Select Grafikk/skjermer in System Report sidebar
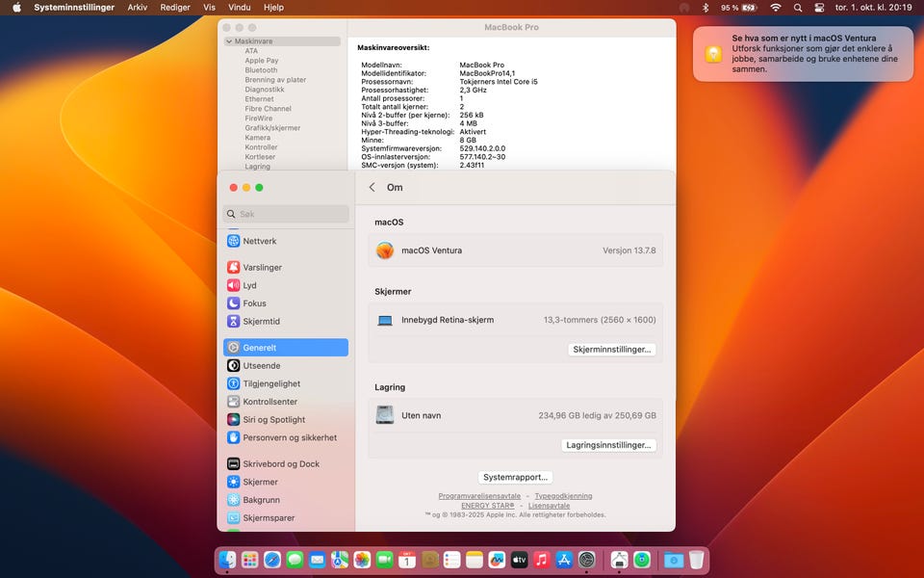 click(272, 128)
